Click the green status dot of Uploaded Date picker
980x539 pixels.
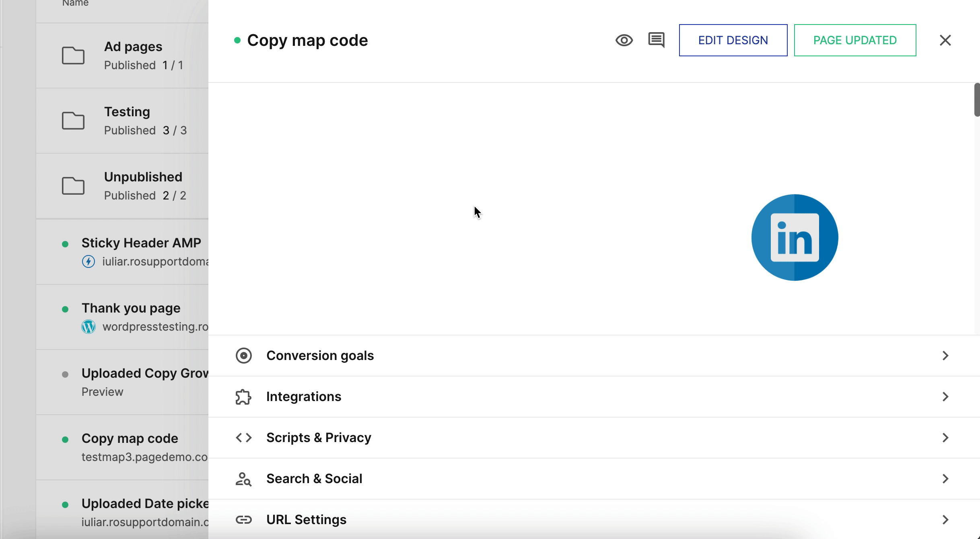point(65,504)
